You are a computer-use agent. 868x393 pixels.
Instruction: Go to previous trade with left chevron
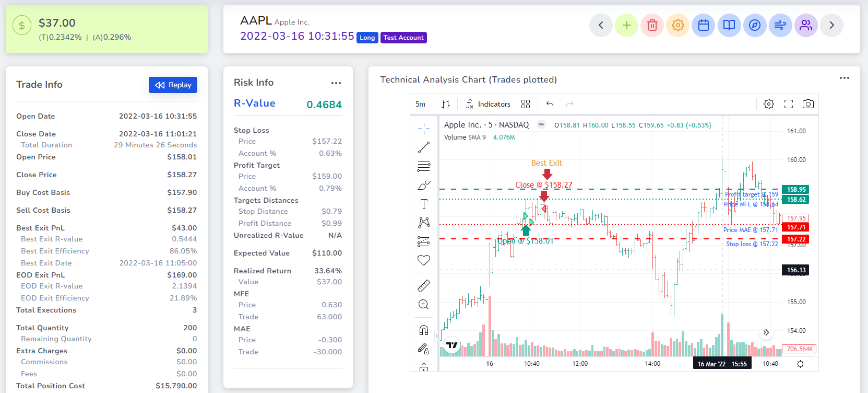[x=601, y=25]
